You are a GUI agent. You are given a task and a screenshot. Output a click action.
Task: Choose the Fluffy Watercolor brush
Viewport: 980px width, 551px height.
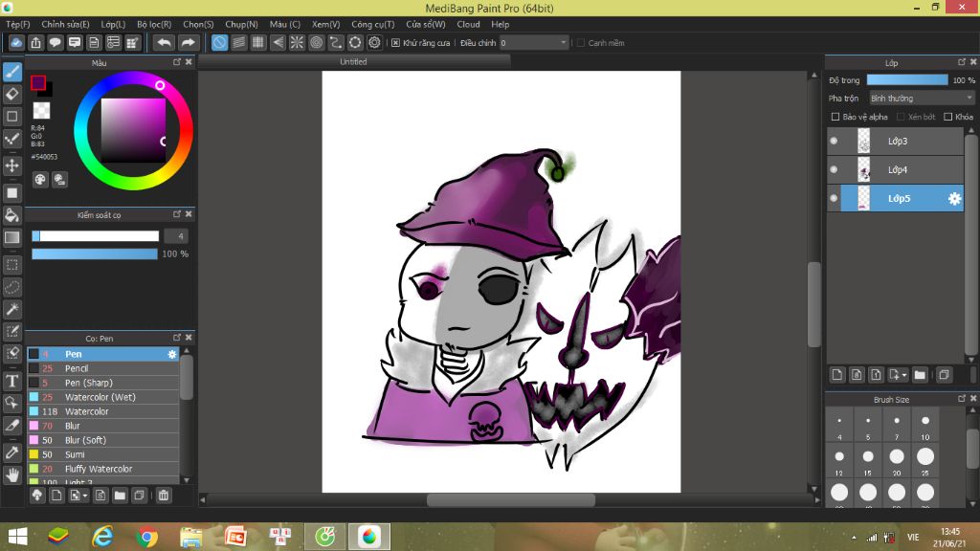point(103,469)
